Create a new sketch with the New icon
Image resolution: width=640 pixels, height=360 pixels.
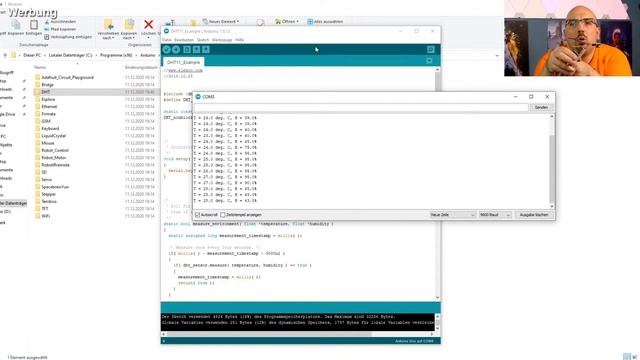[x=187, y=49]
